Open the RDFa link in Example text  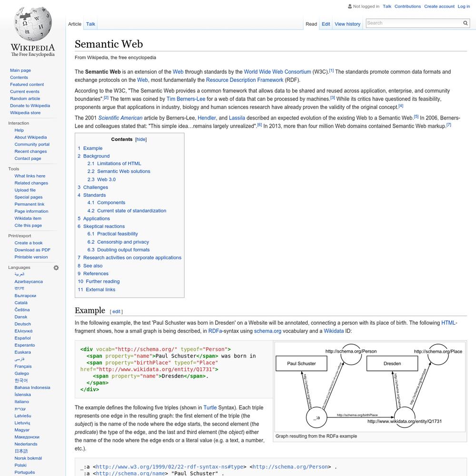pos(215,331)
